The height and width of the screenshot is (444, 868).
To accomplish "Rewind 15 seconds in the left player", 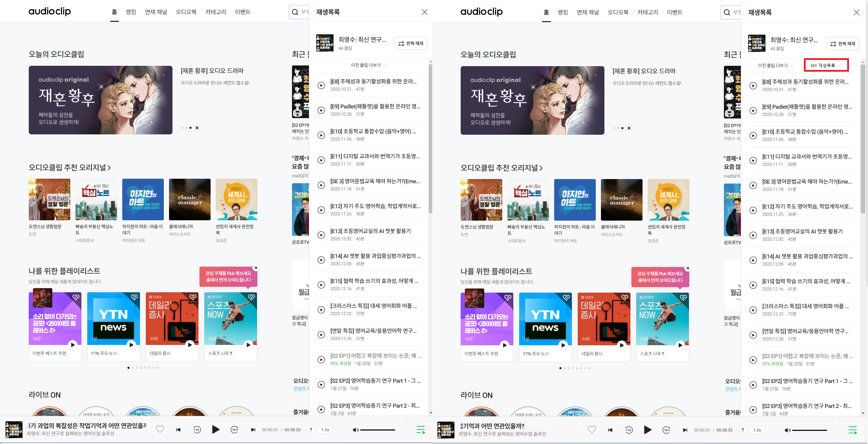I will click(197, 430).
